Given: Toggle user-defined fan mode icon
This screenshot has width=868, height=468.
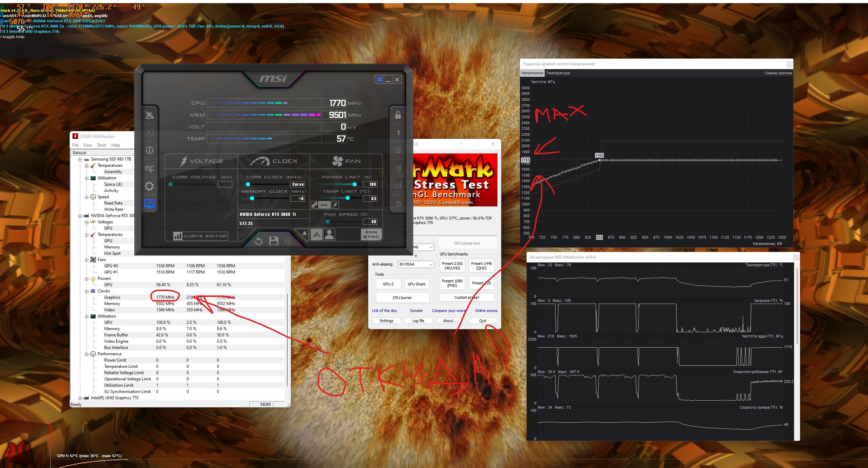Looking at the screenshot, I should (x=329, y=235).
